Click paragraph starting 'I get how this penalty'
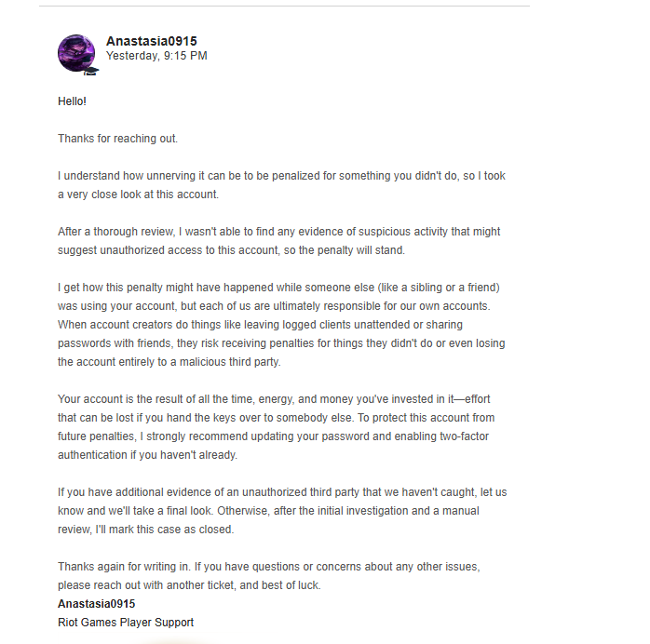The height and width of the screenshot is (644, 650). tap(281, 324)
